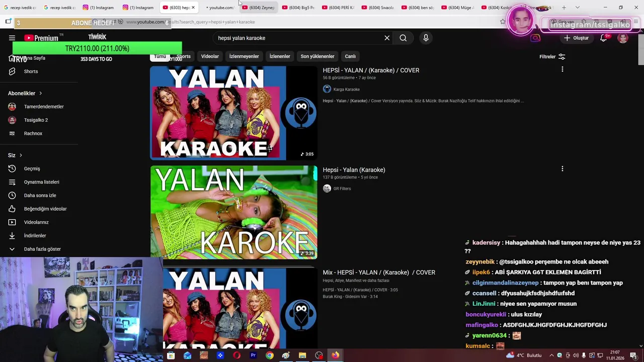Open Filtreler filter options
This screenshot has width=644, height=362.
click(x=552, y=57)
